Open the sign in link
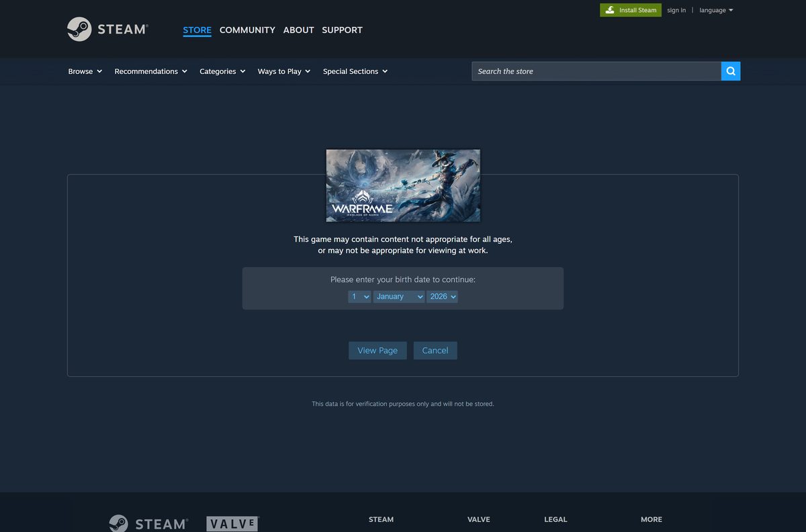This screenshot has width=806, height=532. [676, 10]
